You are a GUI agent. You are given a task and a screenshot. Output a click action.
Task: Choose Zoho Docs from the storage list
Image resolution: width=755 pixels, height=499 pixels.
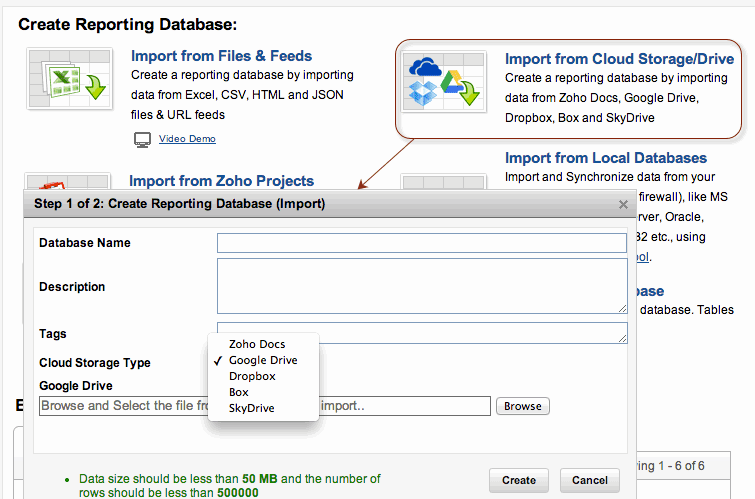click(257, 344)
